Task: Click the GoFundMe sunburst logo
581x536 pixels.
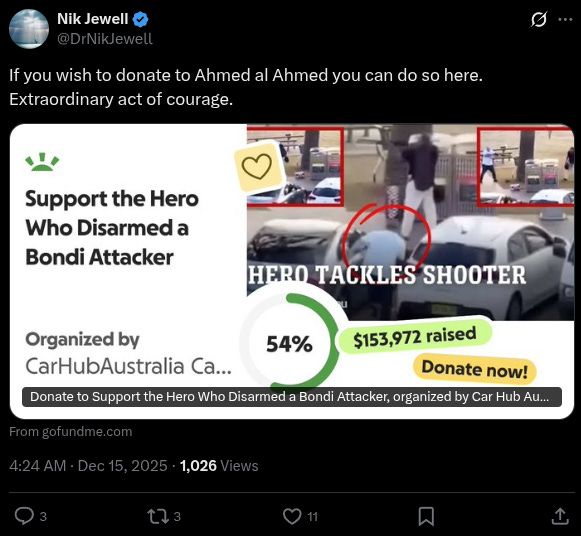Action: click(x=42, y=162)
